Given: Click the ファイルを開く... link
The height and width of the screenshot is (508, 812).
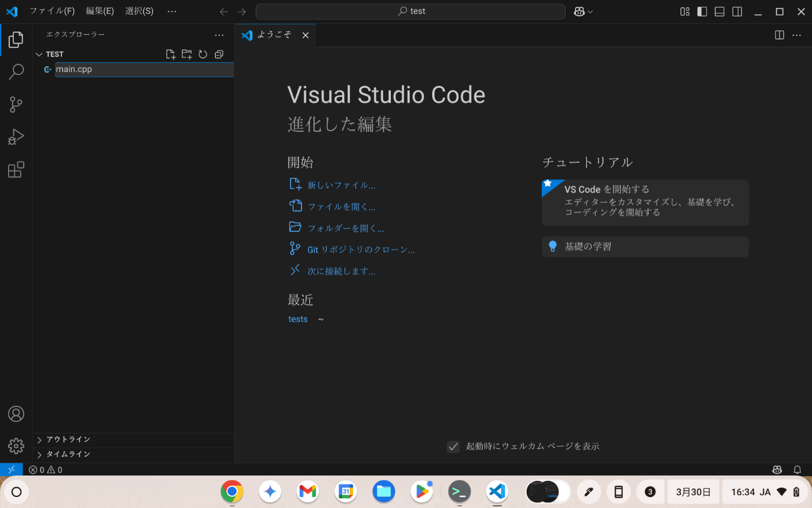Looking at the screenshot, I should point(341,207).
